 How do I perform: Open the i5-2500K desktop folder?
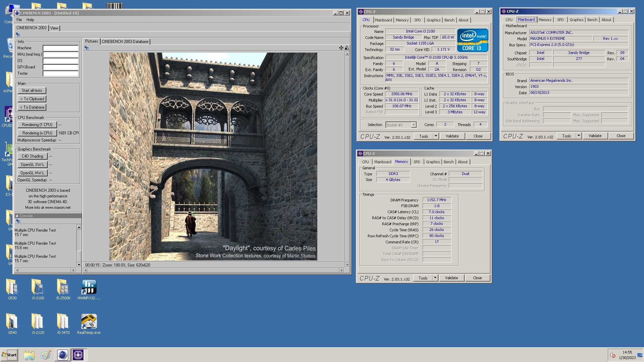pos(63,289)
